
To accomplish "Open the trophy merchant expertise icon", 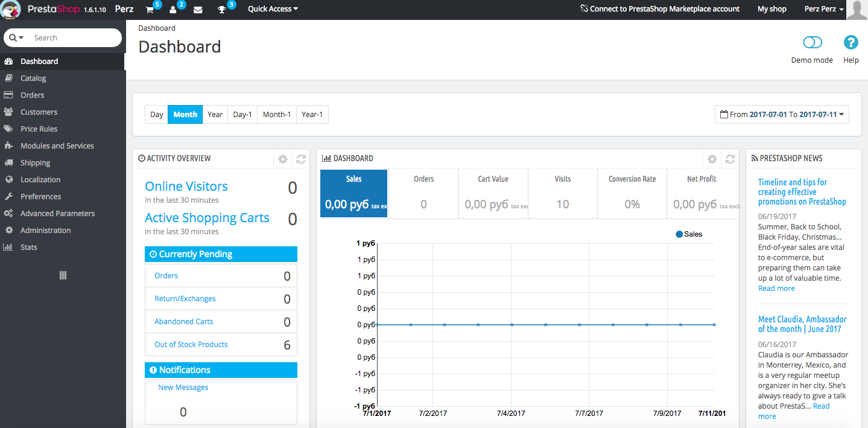I will pyautogui.click(x=222, y=9).
